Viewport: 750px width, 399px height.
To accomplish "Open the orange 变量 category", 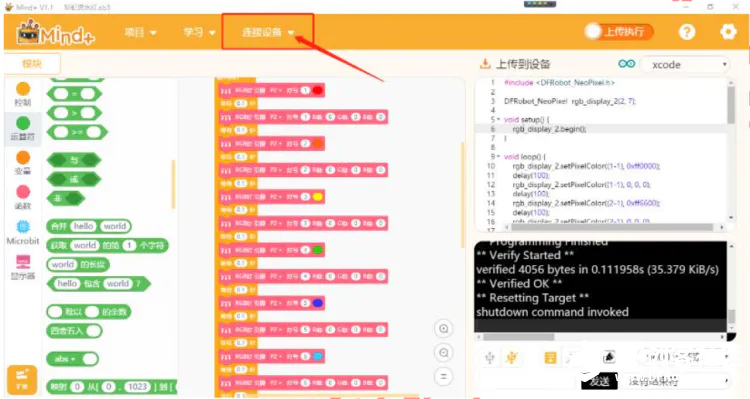I will pos(22,163).
